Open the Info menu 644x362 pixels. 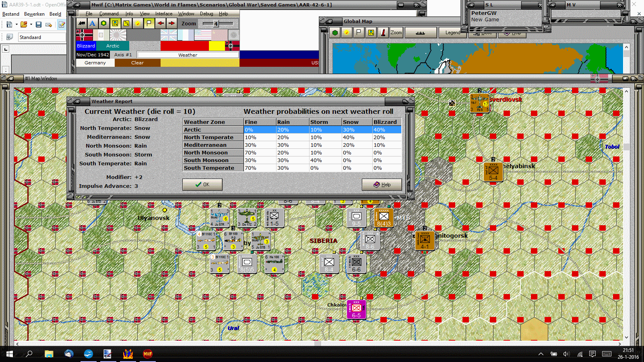(129, 14)
